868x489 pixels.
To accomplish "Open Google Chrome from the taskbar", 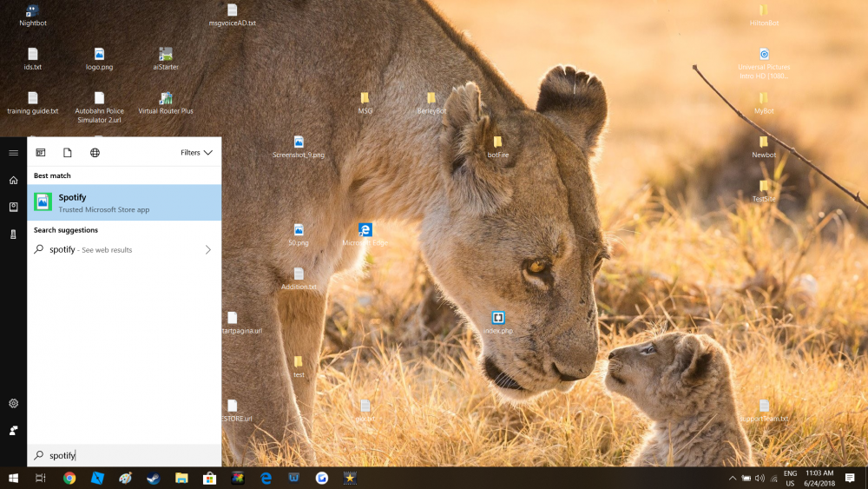I will click(69, 478).
